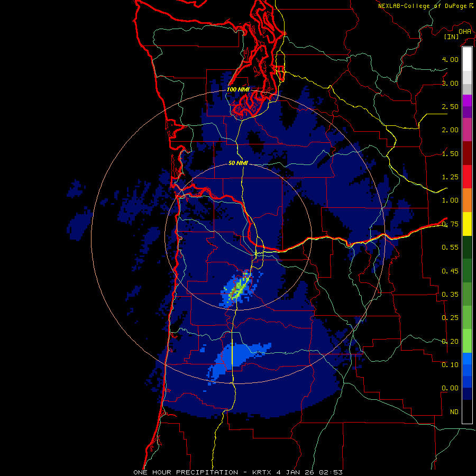Click the OHA product code label
Image resolution: width=476 pixels, height=476 pixels.
click(465, 32)
